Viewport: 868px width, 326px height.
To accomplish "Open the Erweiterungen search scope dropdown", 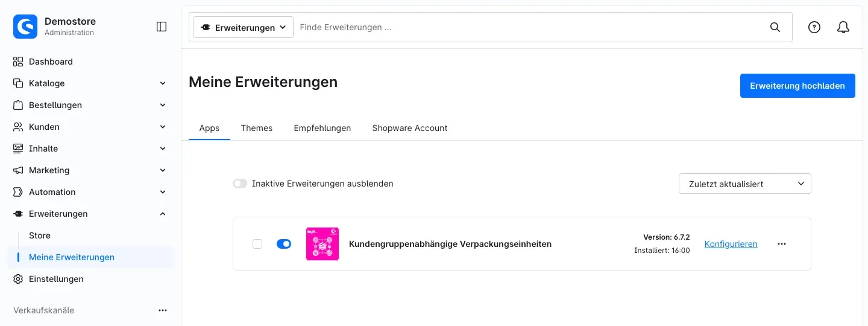I will click(x=243, y=27).
